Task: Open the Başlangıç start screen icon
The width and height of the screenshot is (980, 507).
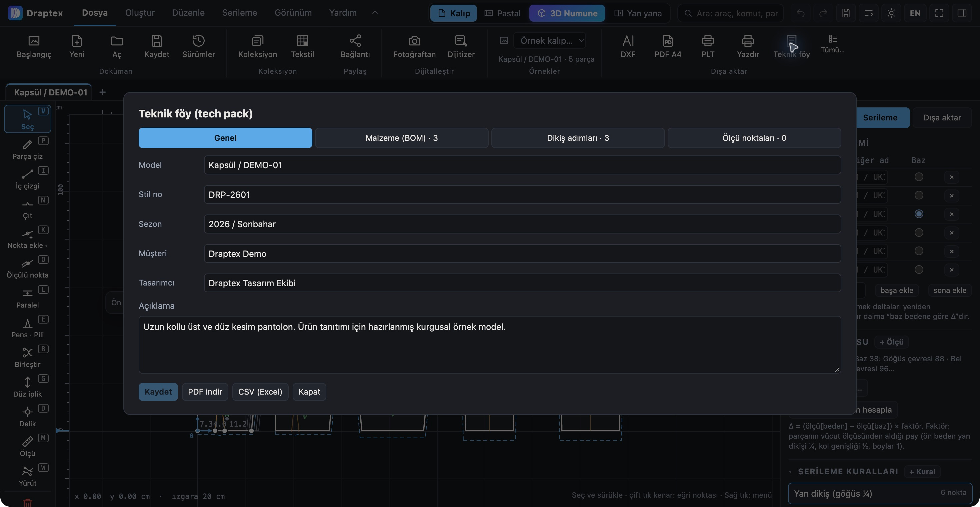Action: (34, 46)
